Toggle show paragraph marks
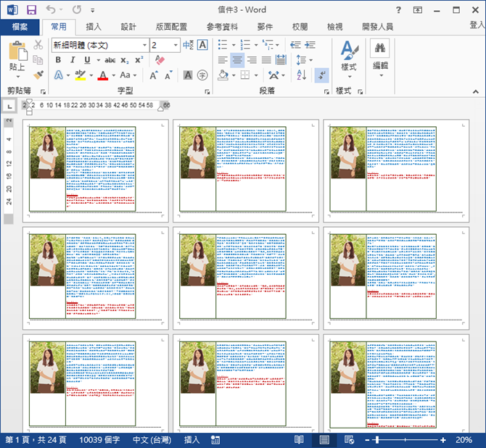 (x=322, y=75)
